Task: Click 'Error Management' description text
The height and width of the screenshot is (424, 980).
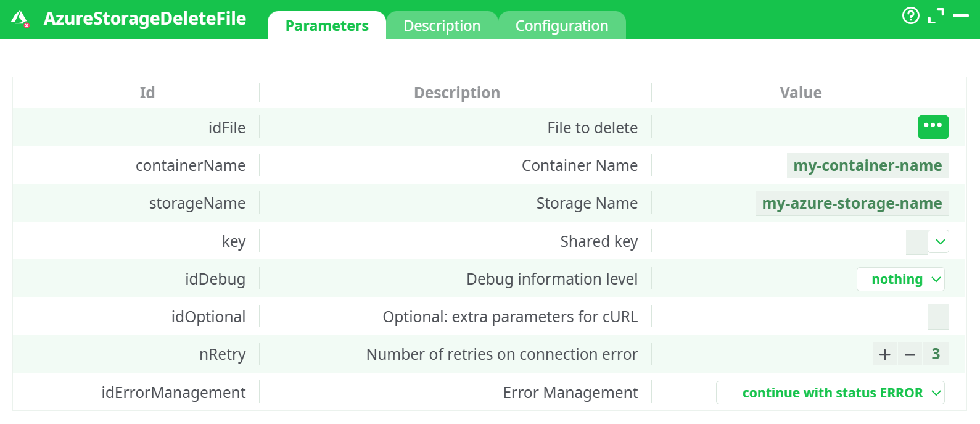Action: coord(570,393)
